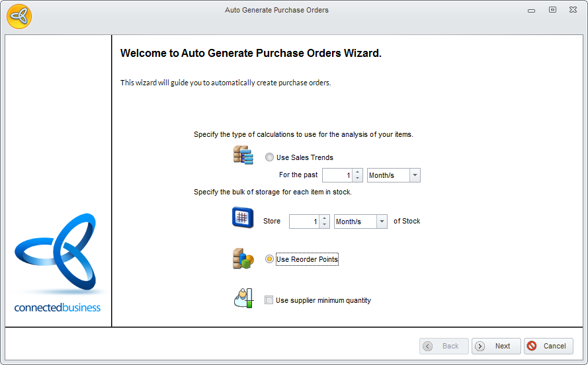Click the For the past number field
588x365 pixels.
point(337,175)
